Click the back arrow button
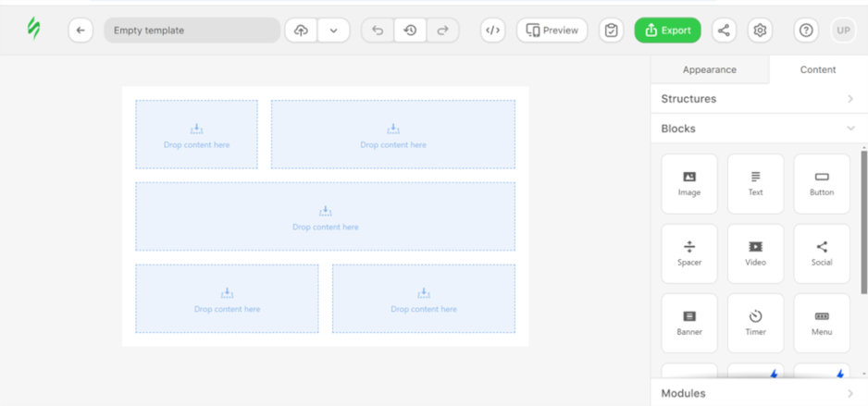This screenshot has width=868, height=406. (81, 31)
